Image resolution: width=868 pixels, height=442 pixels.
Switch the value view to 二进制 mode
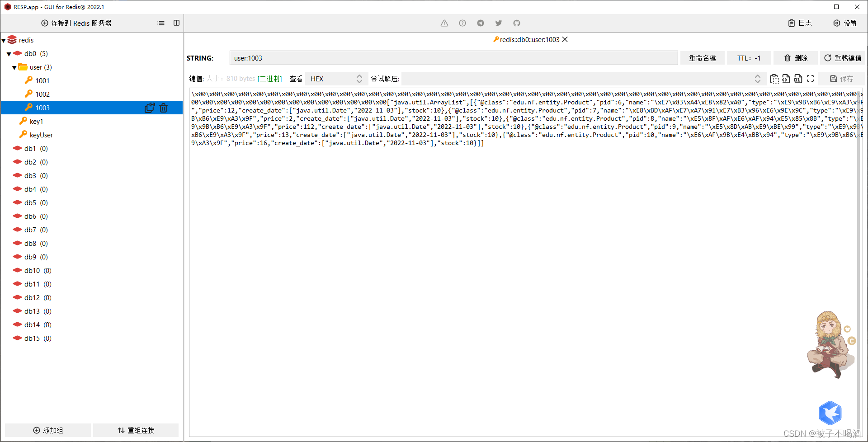point(269,79)
